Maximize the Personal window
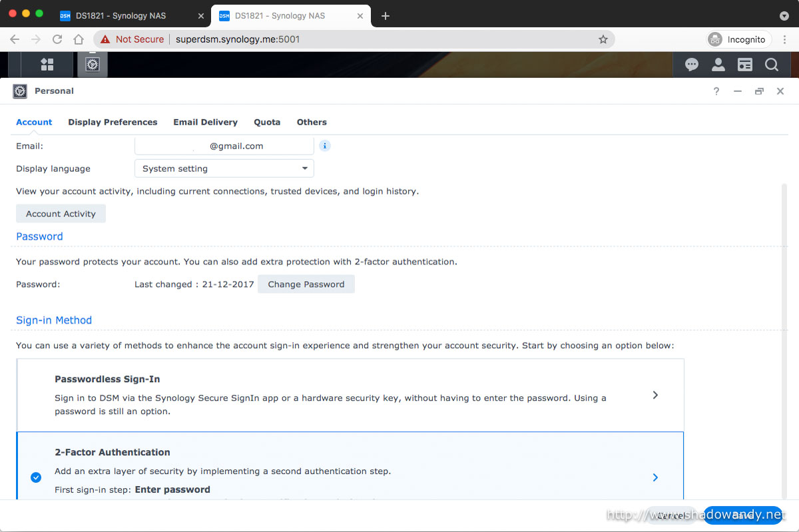Screen dimensions: 799x532 759,91
